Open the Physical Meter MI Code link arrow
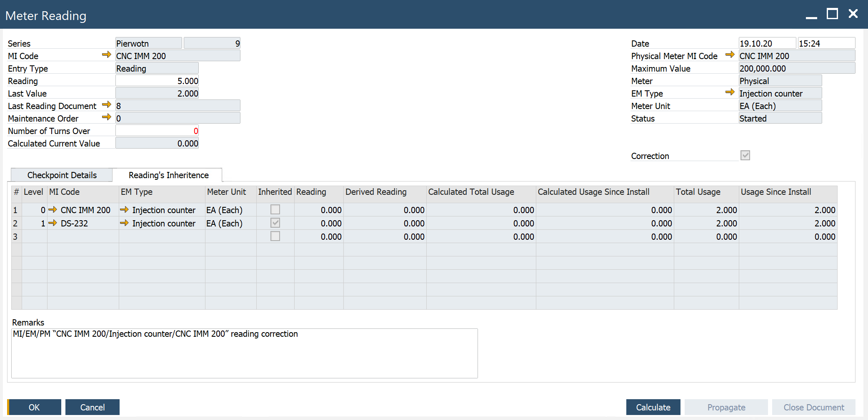868x420 pixels. click(730, 55)
